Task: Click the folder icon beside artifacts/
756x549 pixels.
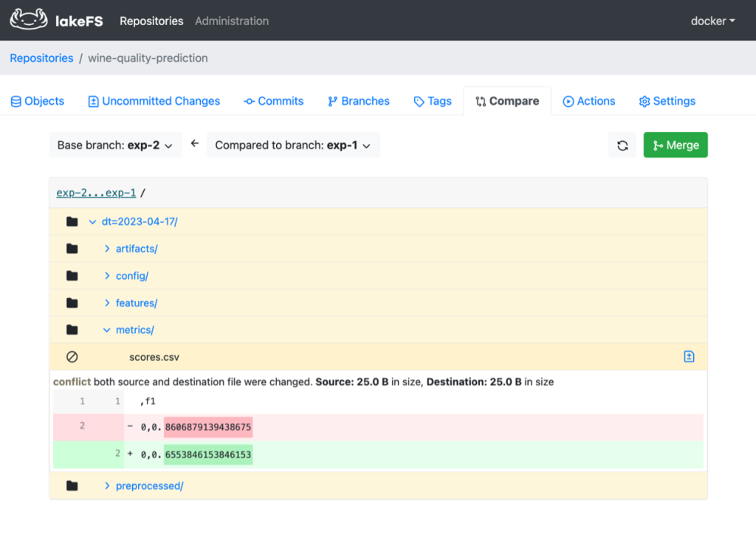Action: pyautogui.click(x=72, y=249)
